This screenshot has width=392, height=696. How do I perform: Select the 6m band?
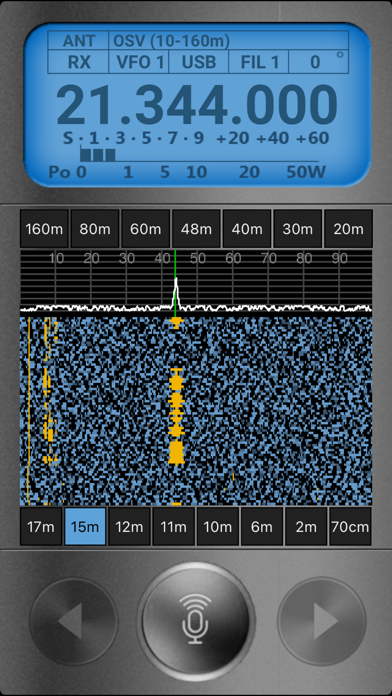pos(261,527)
